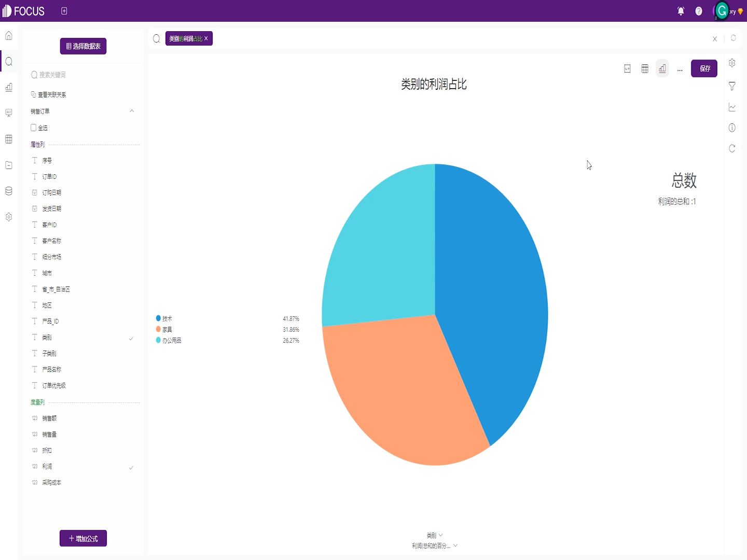The height and width of the screenshot is (560, 747).
Task: Open the system settings gear in left sidebar
Action: pos(9,217)
